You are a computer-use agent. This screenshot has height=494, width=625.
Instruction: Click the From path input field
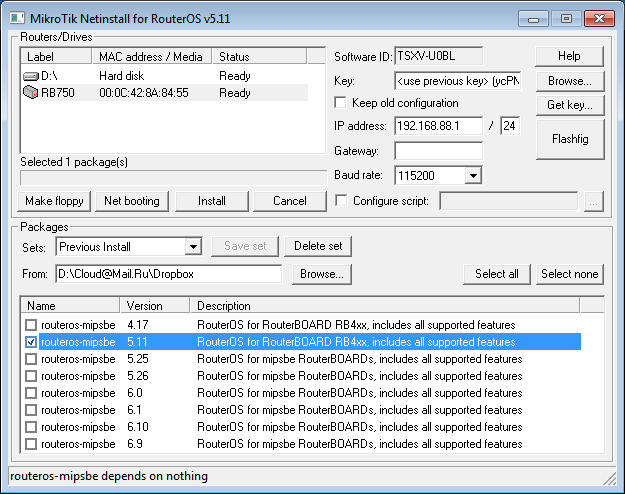click(x=169, y=274)
